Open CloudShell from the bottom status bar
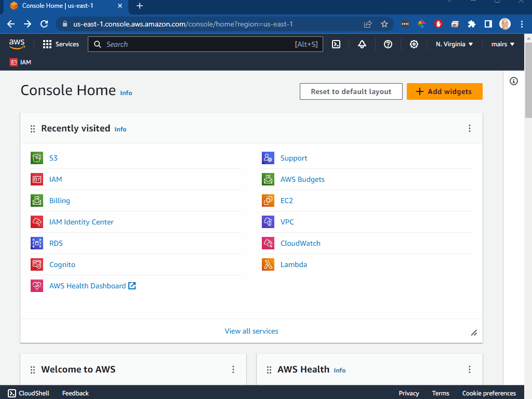 (28, 393)
